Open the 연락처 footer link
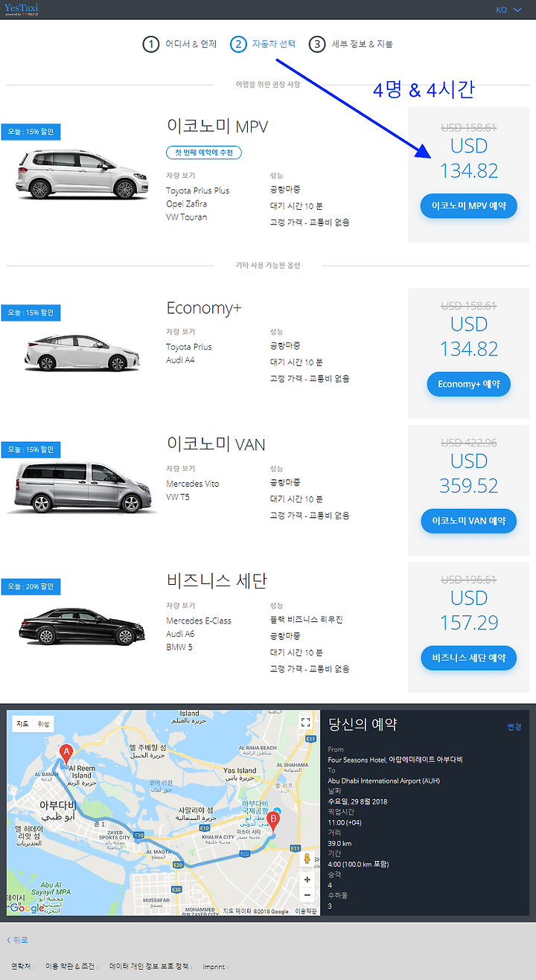Viewport: 536px width, 980px height. (x=21, y=967)
